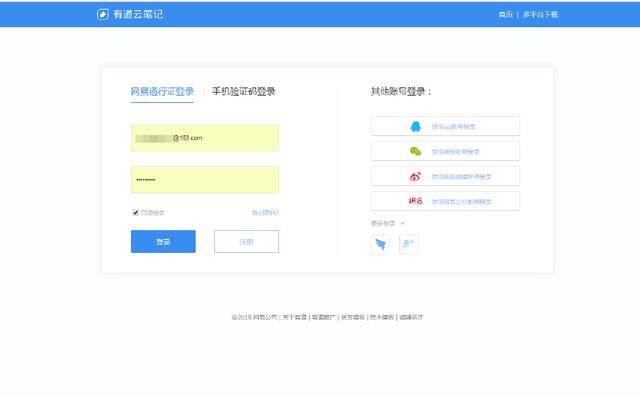Switch to the 网易通行证登录 tab

click(x=162, y=91)
